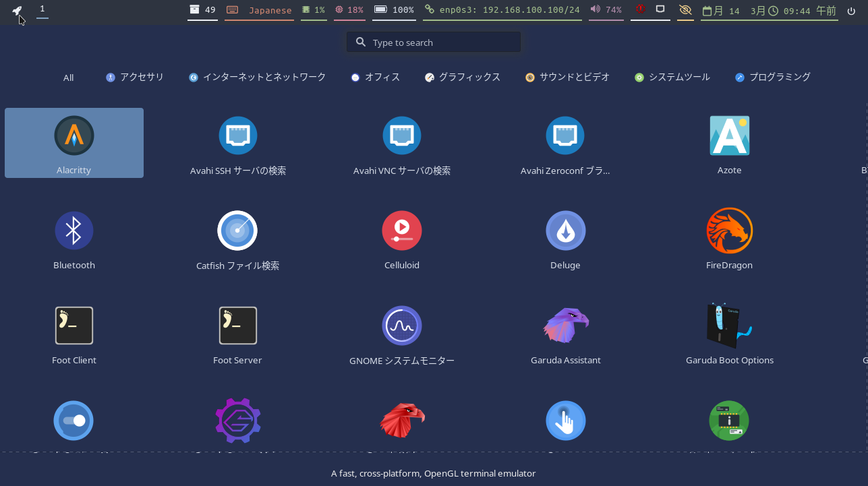The width and height of the screenshot is (868, 486).
Task: Launch Foot Server
Action: (238, 333)
